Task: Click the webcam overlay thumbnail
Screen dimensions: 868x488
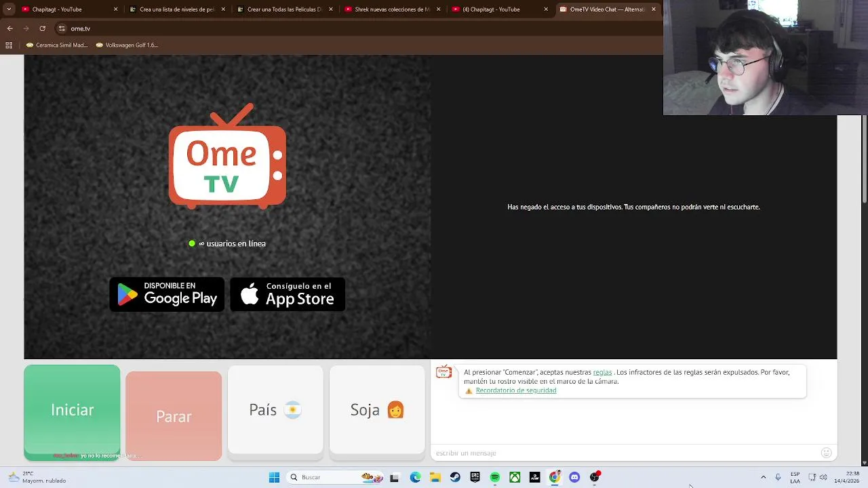Action: (x=766, y=58)
